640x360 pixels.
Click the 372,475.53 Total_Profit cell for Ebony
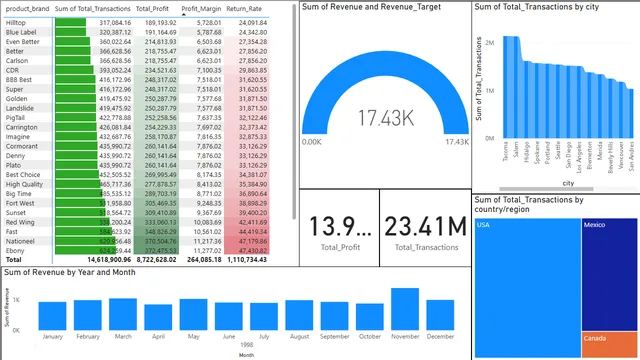[x=156, y=251]
